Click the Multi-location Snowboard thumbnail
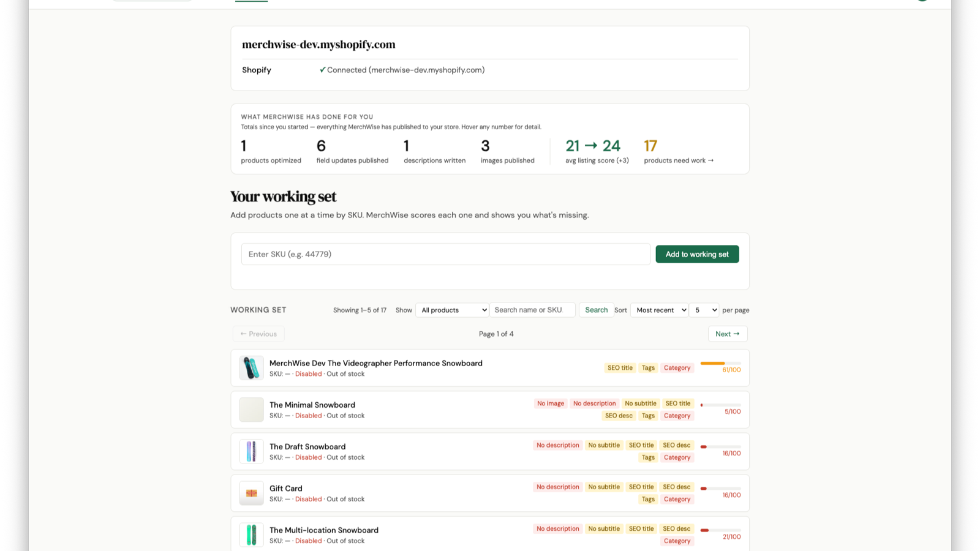 (x=251, y=534)
